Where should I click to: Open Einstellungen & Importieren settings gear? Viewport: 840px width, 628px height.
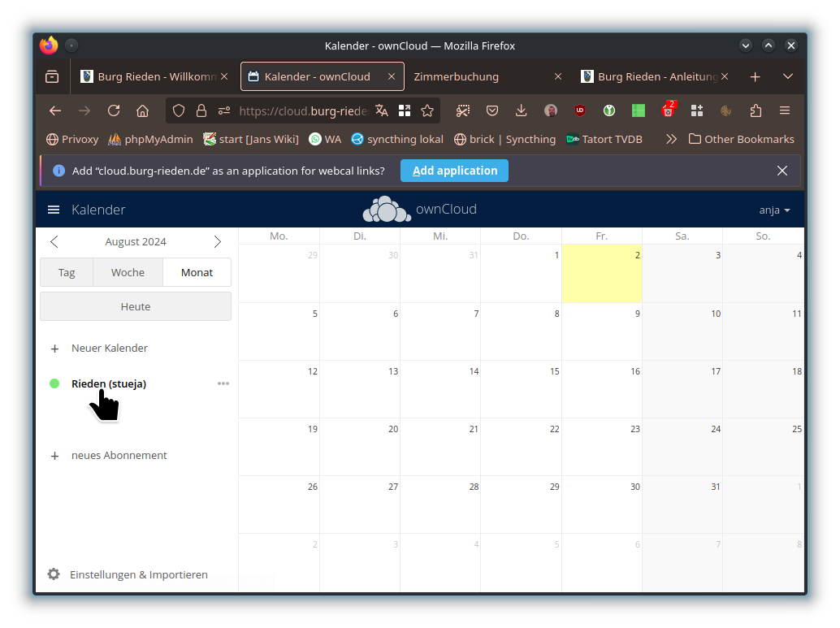click(x=54, y=574)
